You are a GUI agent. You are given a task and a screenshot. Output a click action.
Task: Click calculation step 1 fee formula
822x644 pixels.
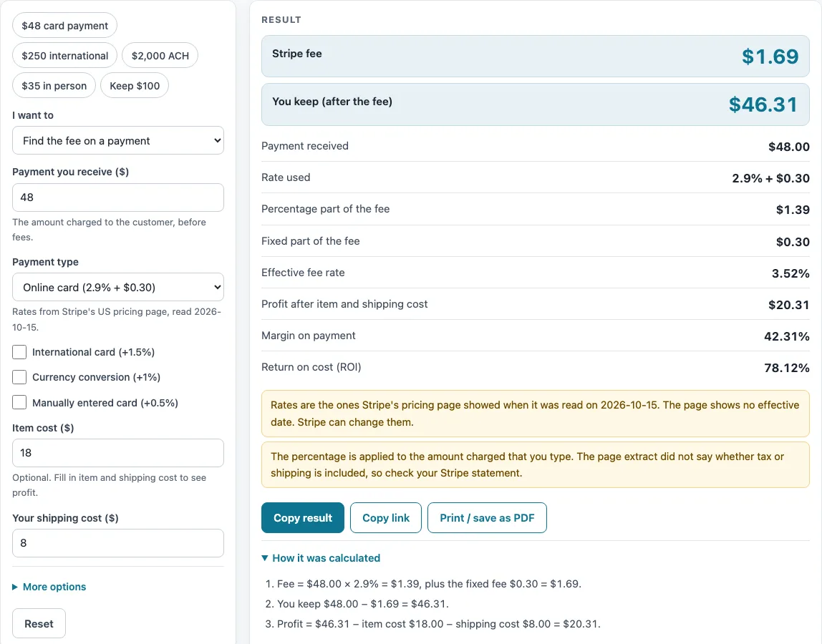point(429,584)
